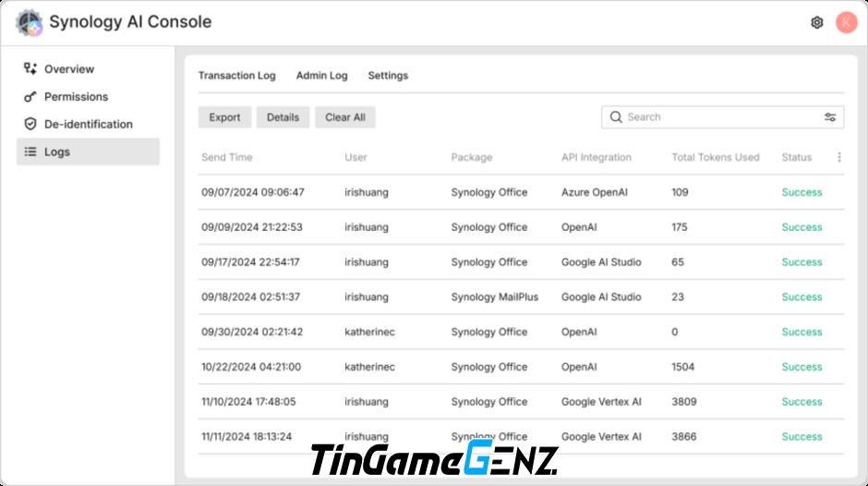Sort by Total Tokens Used header

(716, 157)
